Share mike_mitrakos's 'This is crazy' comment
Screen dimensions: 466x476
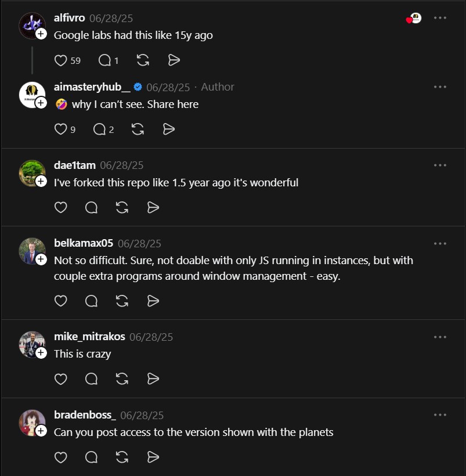pos(153,378)
